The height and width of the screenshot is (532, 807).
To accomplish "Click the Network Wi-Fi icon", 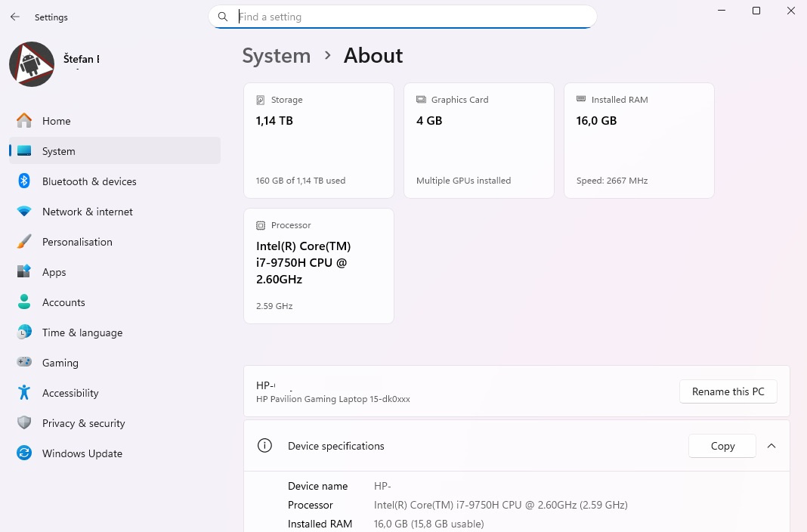I will coord(24,211).
